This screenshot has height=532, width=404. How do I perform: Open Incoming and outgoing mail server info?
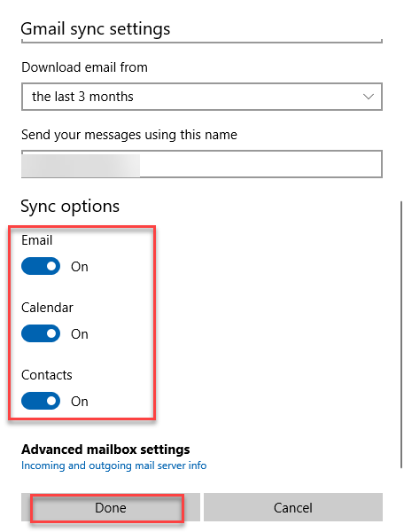tap(114, 465)
